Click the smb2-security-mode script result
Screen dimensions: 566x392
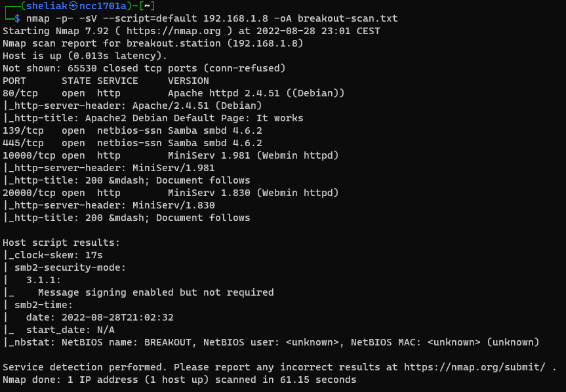[70, 267]
